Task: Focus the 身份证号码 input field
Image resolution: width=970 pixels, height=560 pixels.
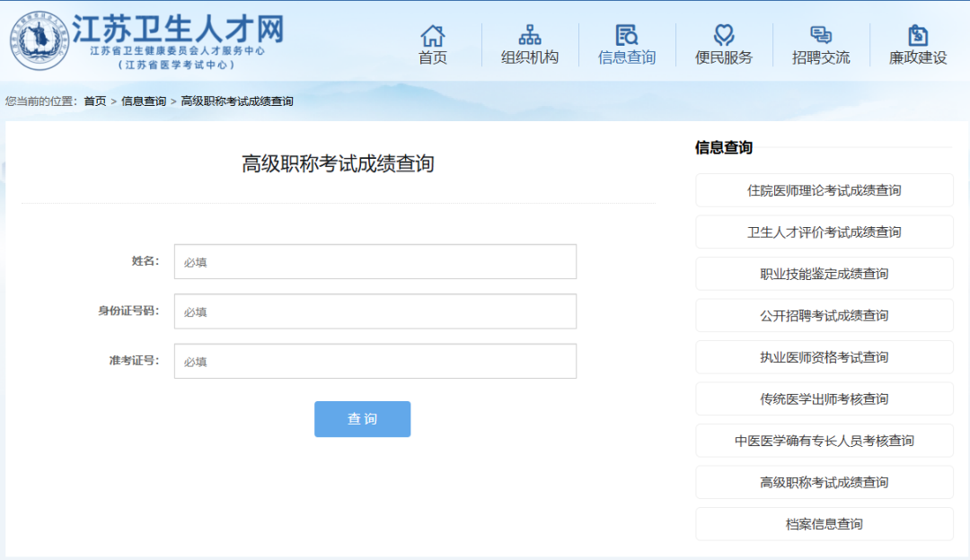Action: pyautogui.click(x=375, y=311)
